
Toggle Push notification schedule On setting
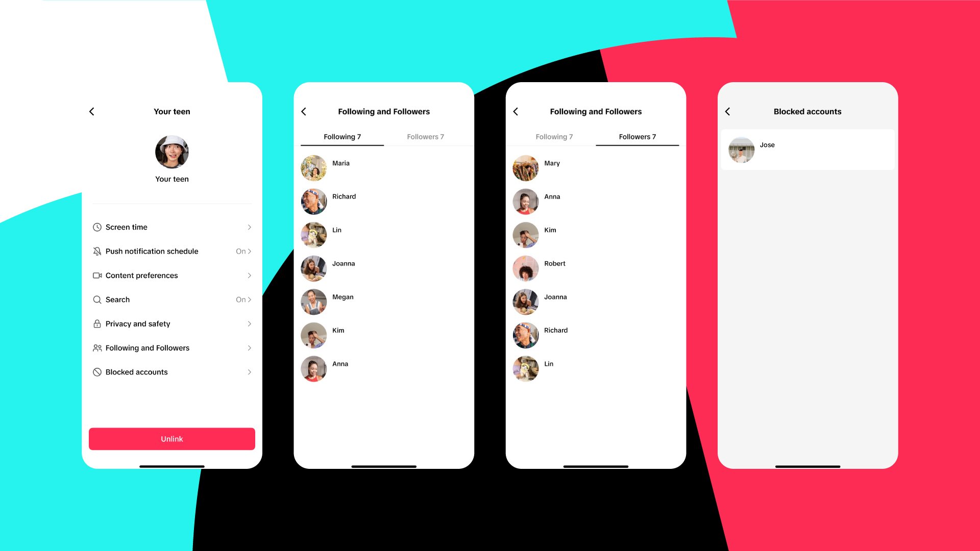click(242, 251)
